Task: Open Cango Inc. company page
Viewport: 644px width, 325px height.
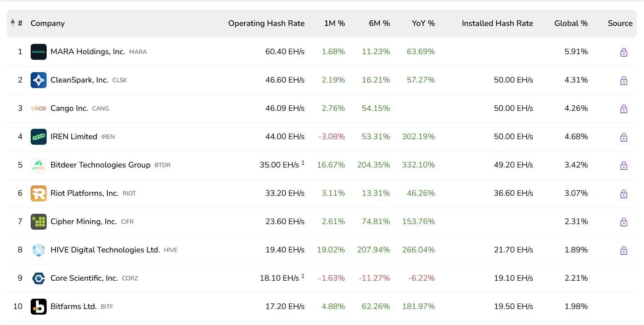Action: 69,108
